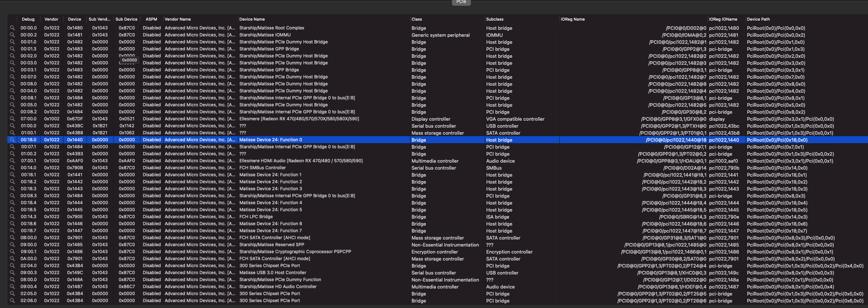Click the magnifier icon for Starship/Matisse HD Audio Controller

click(12, 287)
